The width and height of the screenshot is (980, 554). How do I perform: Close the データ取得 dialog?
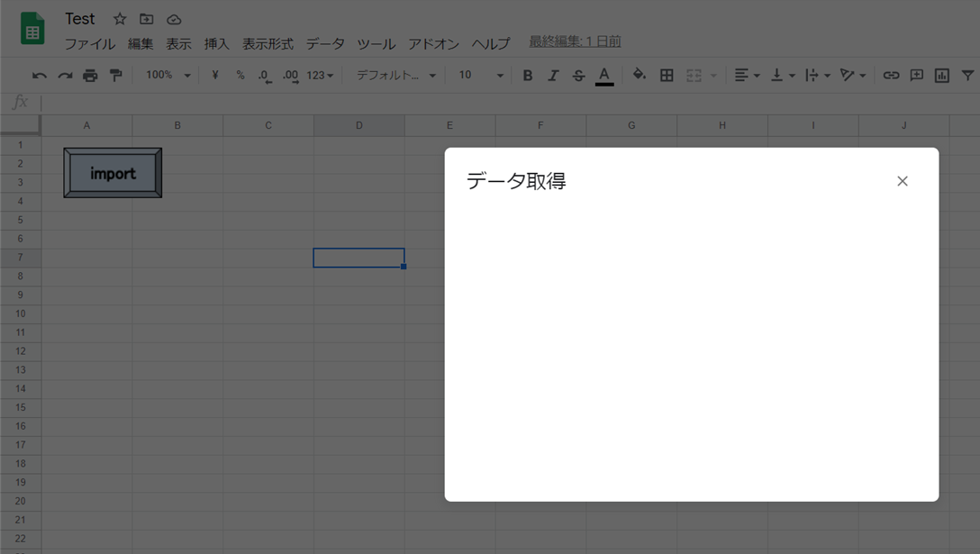(x=902, y=181)
